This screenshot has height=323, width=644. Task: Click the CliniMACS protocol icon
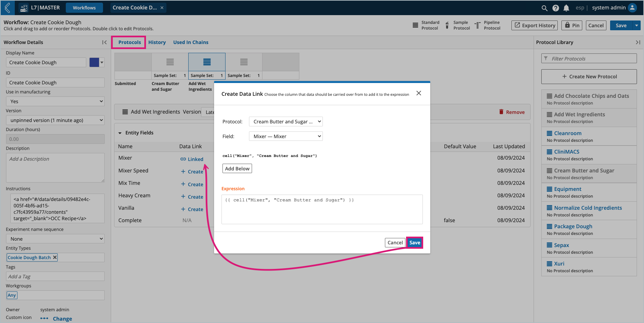point(549,152)
